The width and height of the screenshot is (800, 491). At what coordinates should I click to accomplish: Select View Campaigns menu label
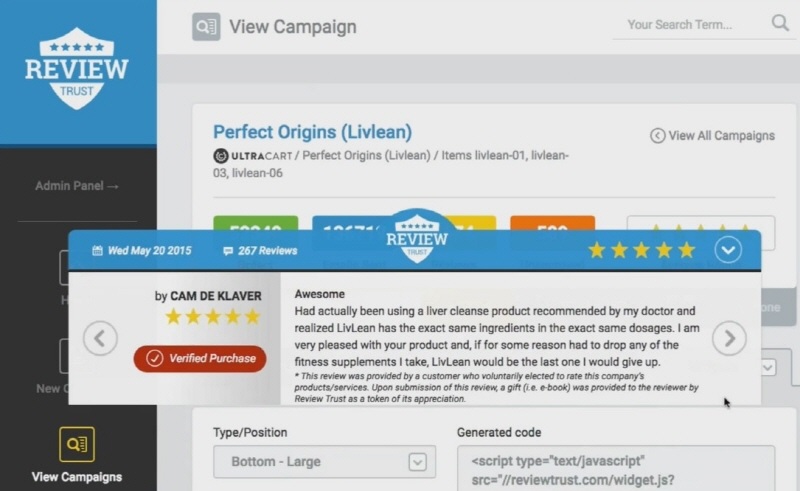(77, 477)
